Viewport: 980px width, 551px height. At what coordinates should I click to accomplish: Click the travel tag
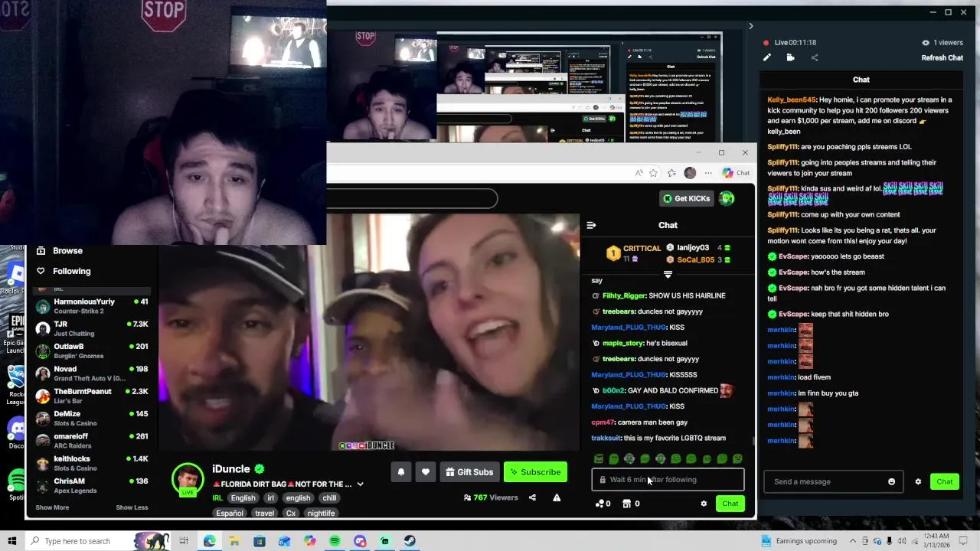(x=265, y=514)
